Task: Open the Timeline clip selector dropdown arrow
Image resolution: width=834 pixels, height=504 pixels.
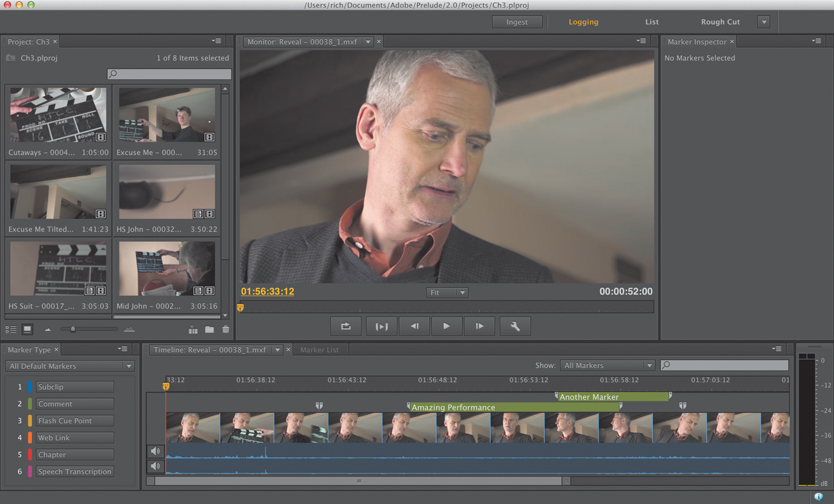Action: click(277, 350)
